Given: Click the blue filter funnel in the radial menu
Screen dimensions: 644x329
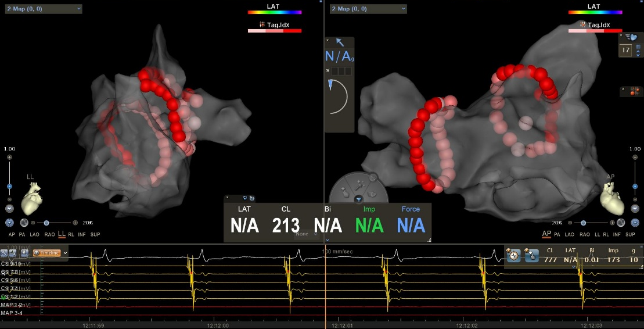Looking at the screenshot, I should [358, 200].
